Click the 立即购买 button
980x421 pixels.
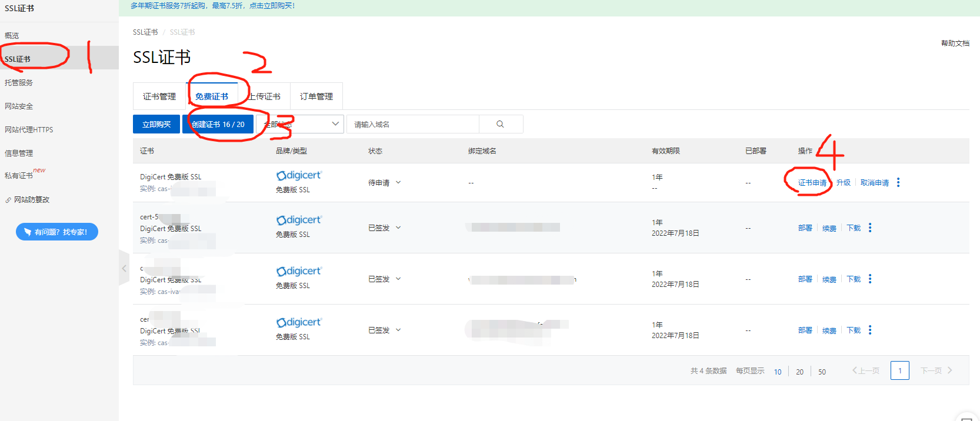[x=156, y=124]
